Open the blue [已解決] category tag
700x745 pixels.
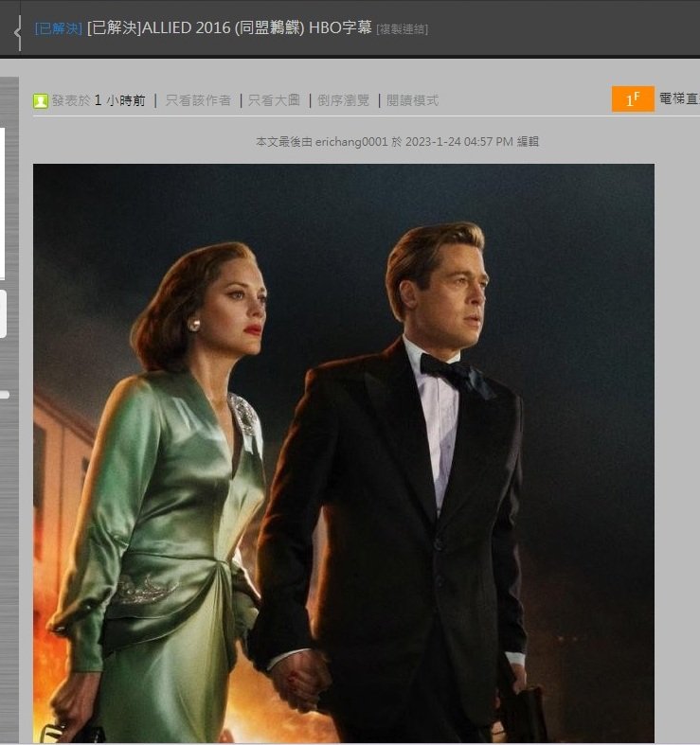point(59,28)
